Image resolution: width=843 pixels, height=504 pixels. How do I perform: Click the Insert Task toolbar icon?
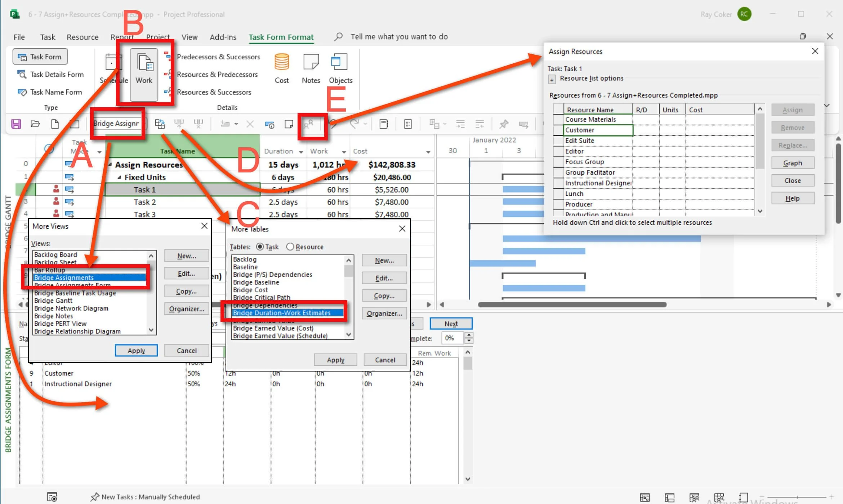tap(225, 124)
